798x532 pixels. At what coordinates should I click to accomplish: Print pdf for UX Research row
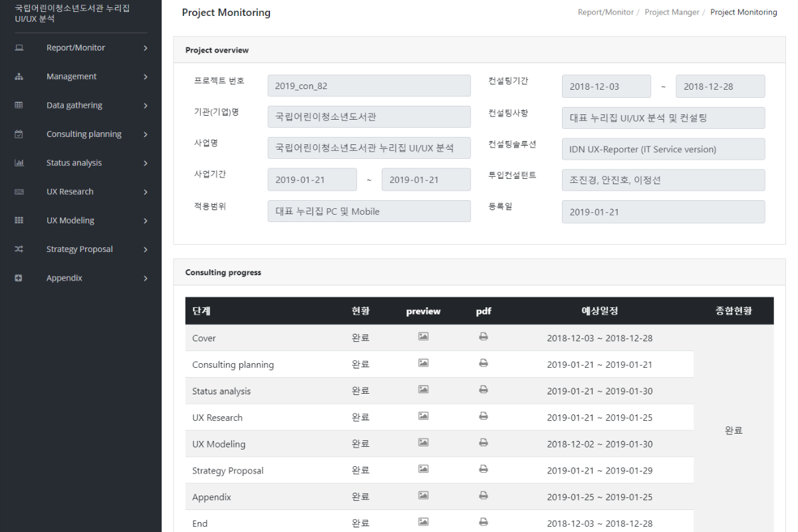(483, 416)
